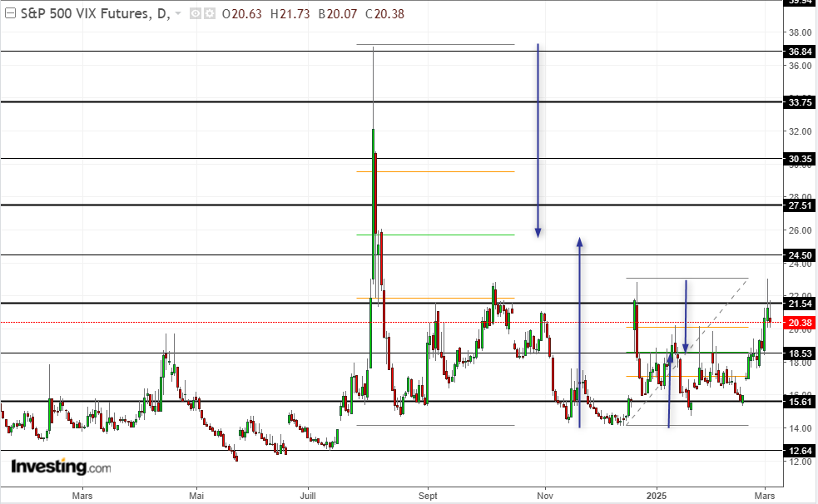Image resolution: width=818 pixels, height=504 pixels.
Task: Click the high value H21.73
Action: click(x=290, y=14)
